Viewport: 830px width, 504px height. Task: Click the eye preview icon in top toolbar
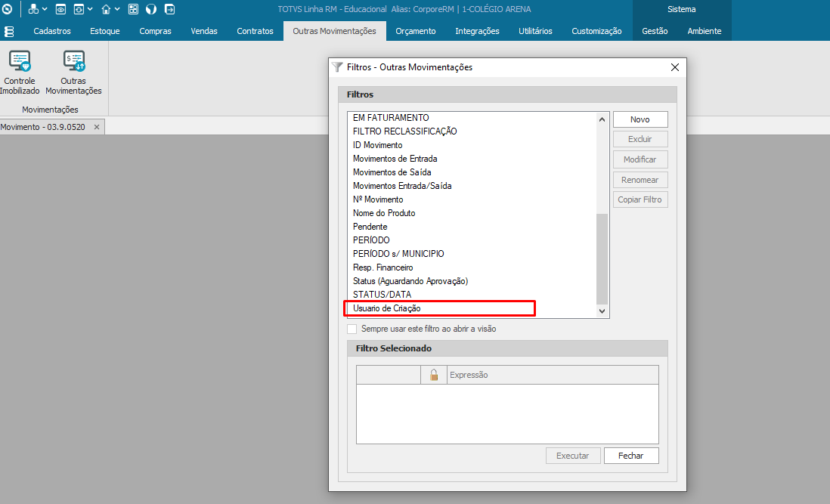60,9
